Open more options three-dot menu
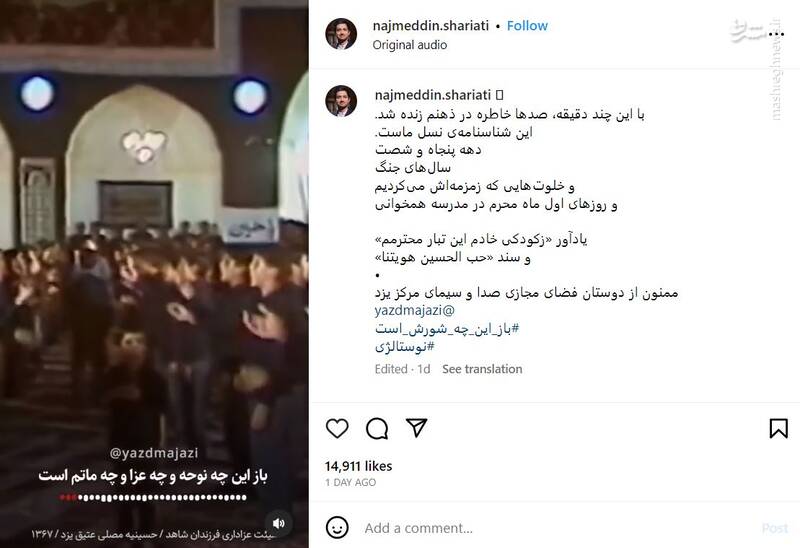Image resolution: width=800 pixels, height=548 pixels. pyautogui.click(x=776, y=34)
